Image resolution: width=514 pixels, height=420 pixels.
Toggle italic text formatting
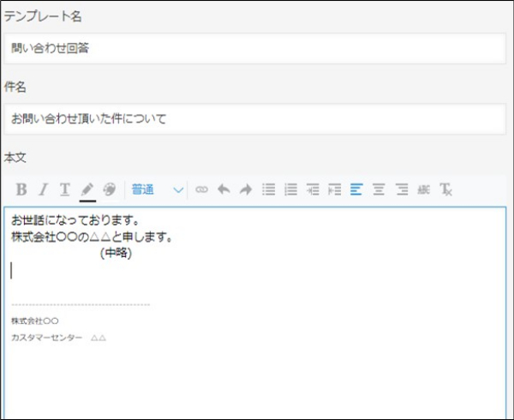[44, 189]
